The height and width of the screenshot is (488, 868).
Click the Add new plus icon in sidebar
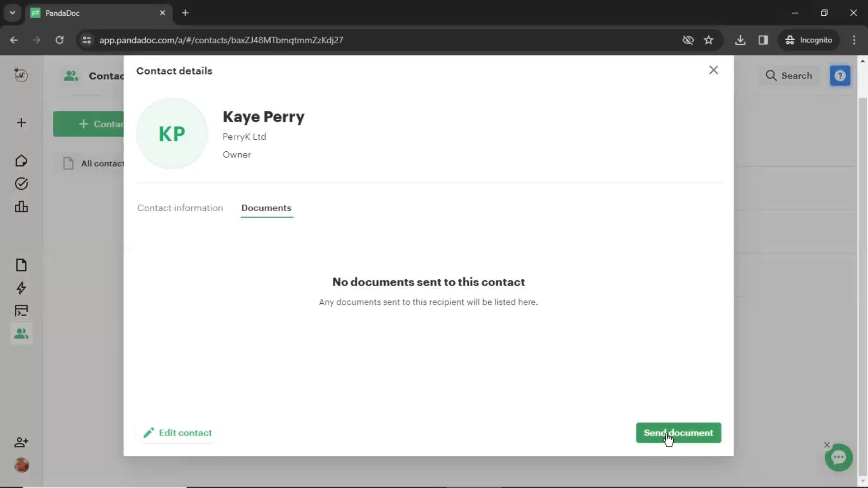(21, 123)
